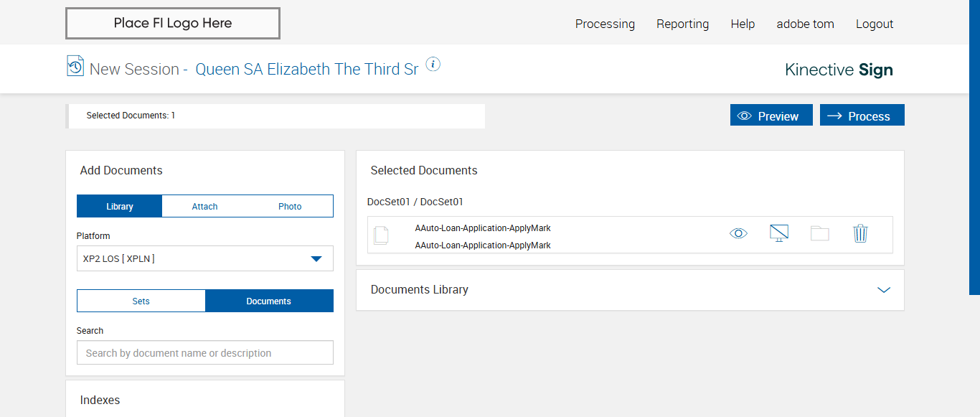Expand the Documents Library panel chevron

click(x=884, y=290)
